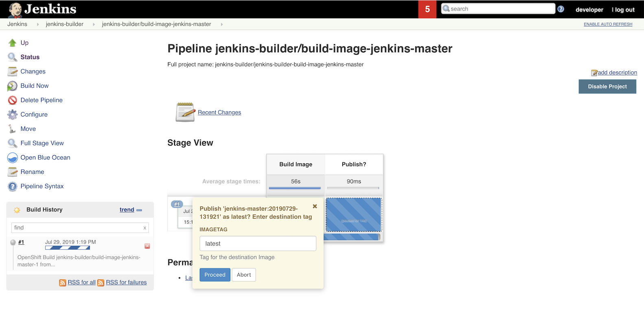
Task: Click the add description edit icon
Action: (x=594, y=73)
